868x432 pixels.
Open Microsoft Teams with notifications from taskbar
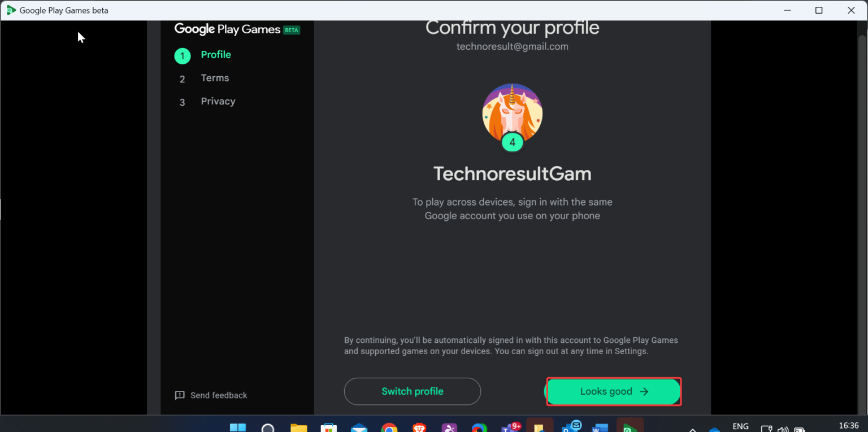click(509, 426)
